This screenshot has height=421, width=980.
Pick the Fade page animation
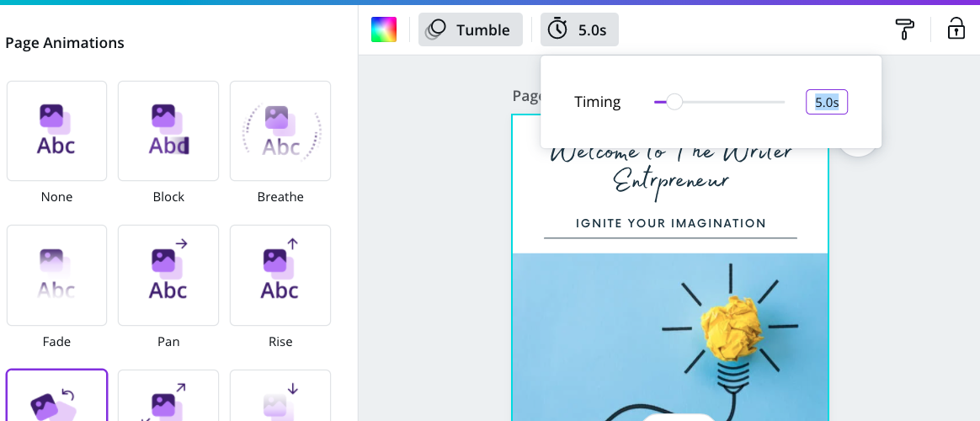[x=57, y=275]
